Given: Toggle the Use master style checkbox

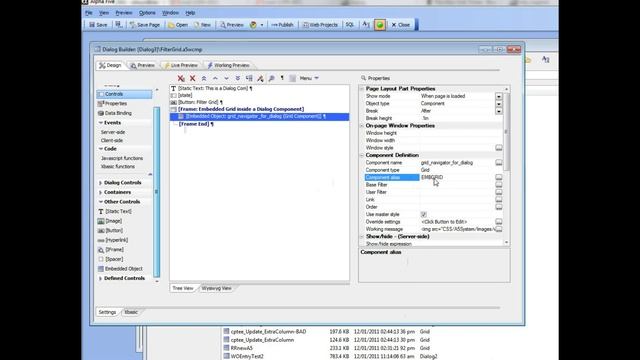Looking at the screenshot, I should click(424, 214).
